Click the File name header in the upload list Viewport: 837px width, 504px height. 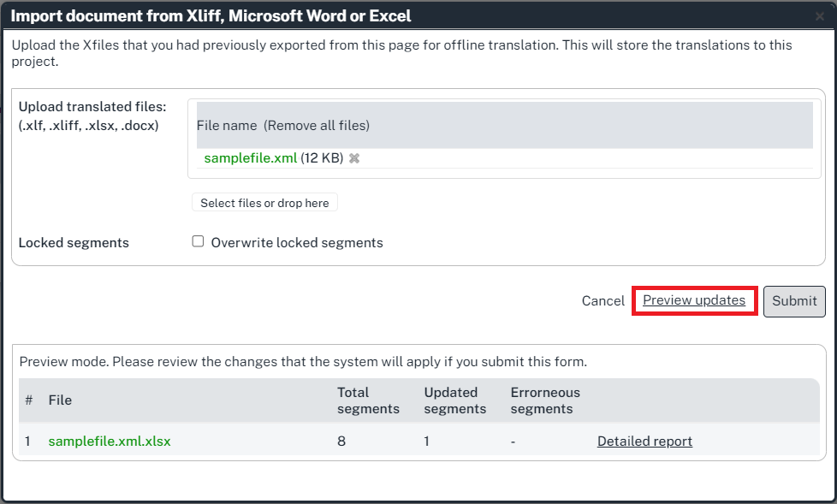(x=227, y=125)
